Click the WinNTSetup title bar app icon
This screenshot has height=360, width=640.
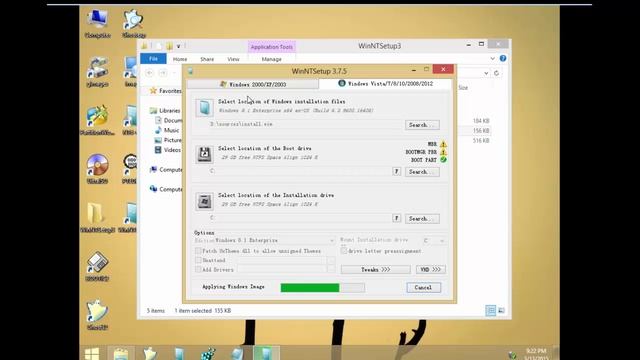pyautogui.click(x=190, y=71)
